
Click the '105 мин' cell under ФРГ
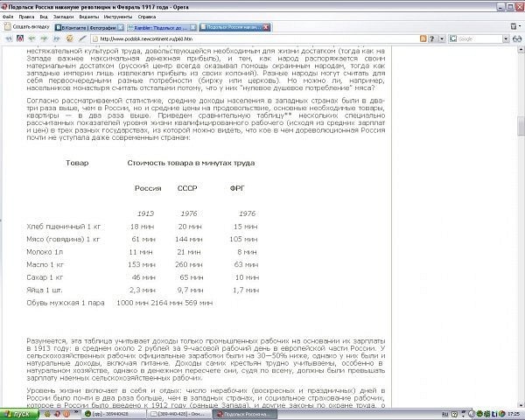[x=243, y=239]
